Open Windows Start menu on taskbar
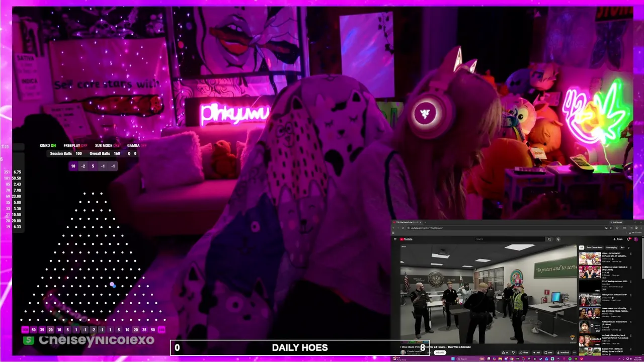 452,359
